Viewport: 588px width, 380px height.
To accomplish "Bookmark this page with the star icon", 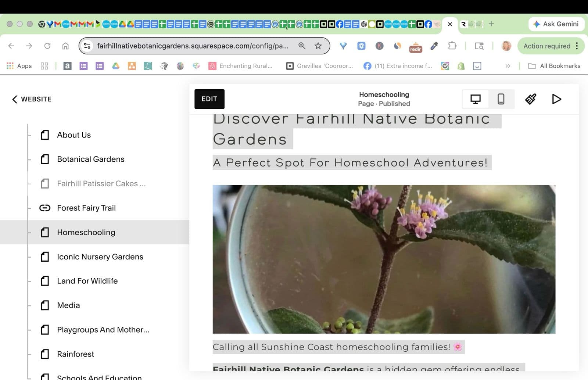I will click(318, 46).
